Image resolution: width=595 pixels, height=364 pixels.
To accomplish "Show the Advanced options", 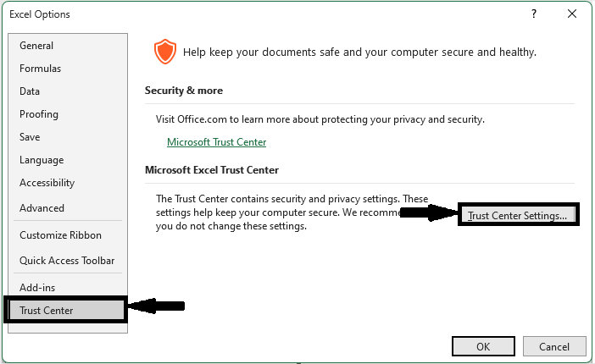I will (x=42, y=208).
